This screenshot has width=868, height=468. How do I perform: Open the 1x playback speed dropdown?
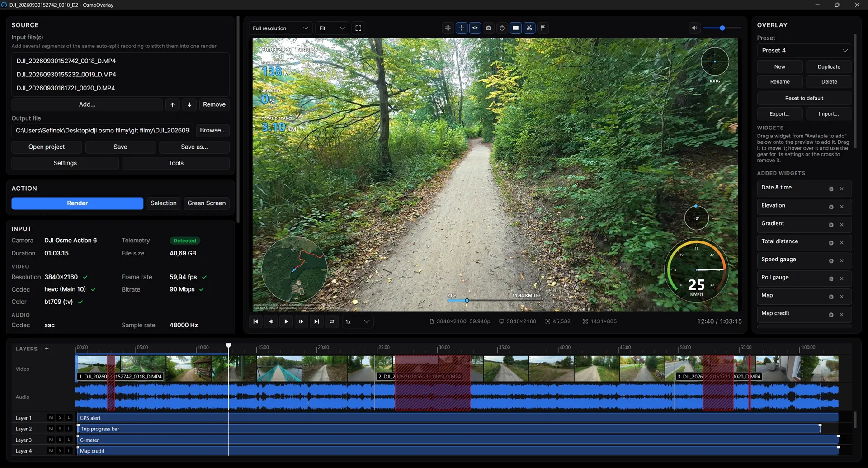pos(357,321)
